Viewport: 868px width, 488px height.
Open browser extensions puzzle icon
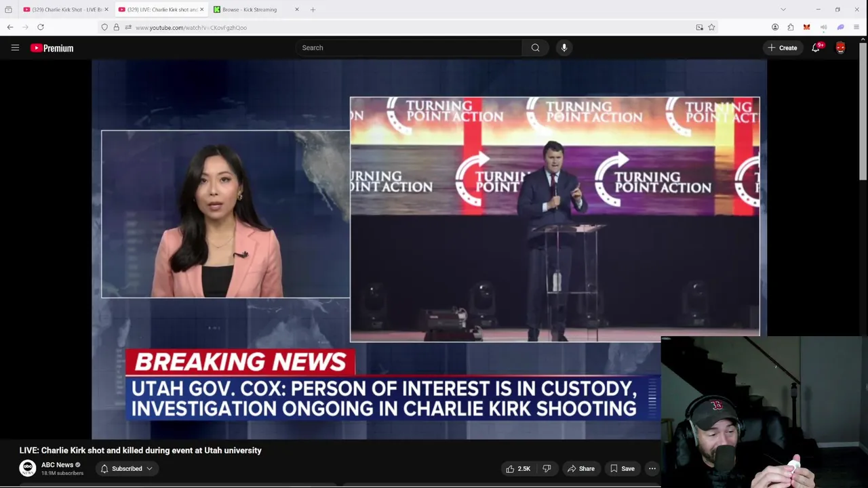click(791, 27)
